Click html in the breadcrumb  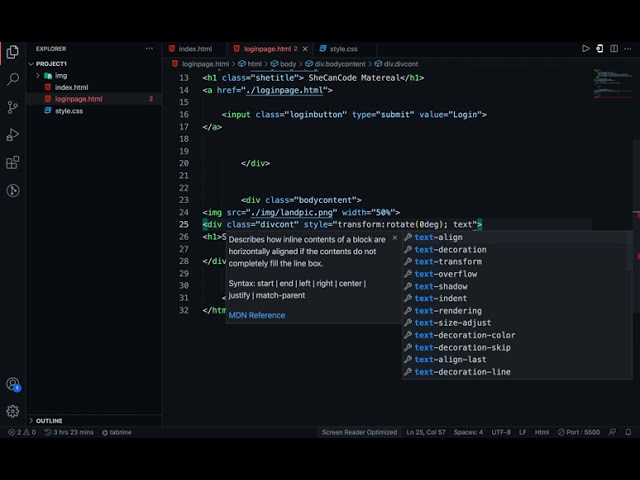(x=254, y=64)
